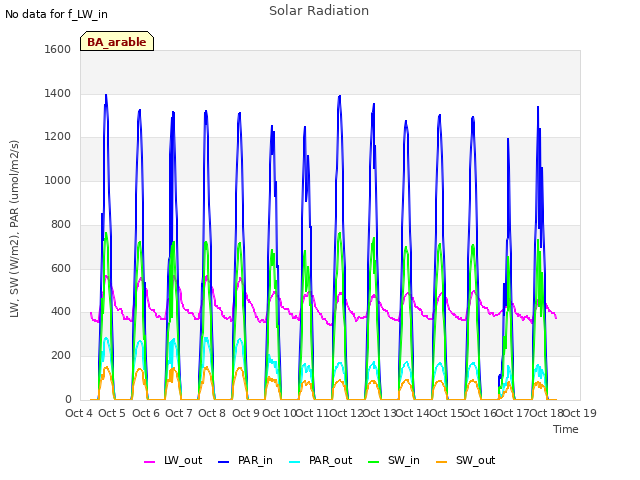This screenshot has width=640, height=480.
Task: Click the 1400 y-axis value
Action: [x=58, y=93]
